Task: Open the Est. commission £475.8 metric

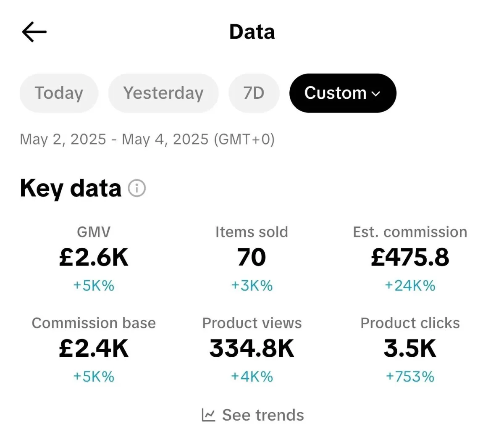Action: 410,257
